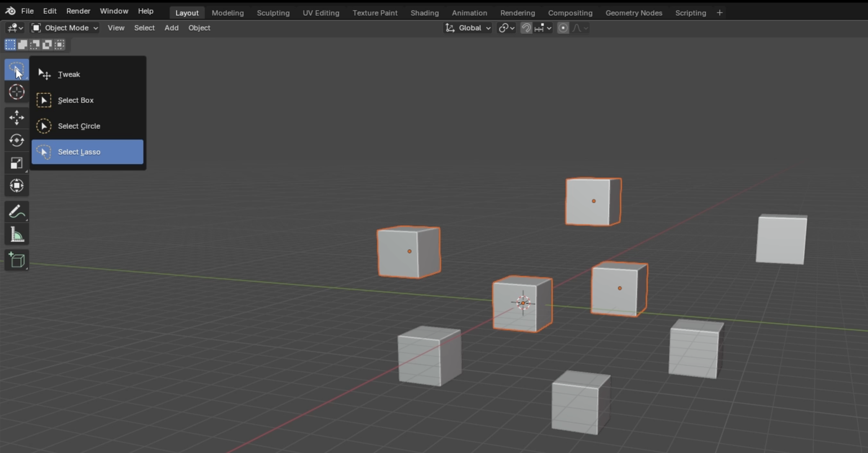This screenshot has height=453, width=868.
Task: Open the editor type selector dropdown
Action: [15, 28]
